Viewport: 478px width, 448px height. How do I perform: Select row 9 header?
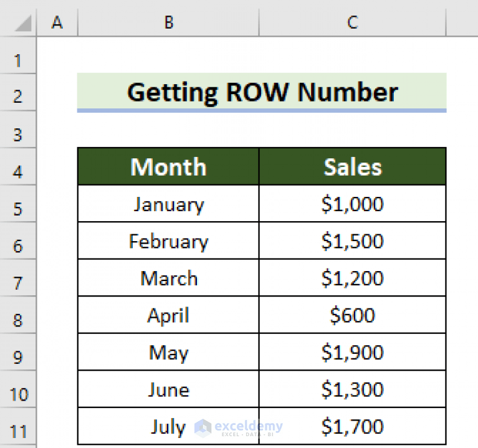tap(18, 352)
